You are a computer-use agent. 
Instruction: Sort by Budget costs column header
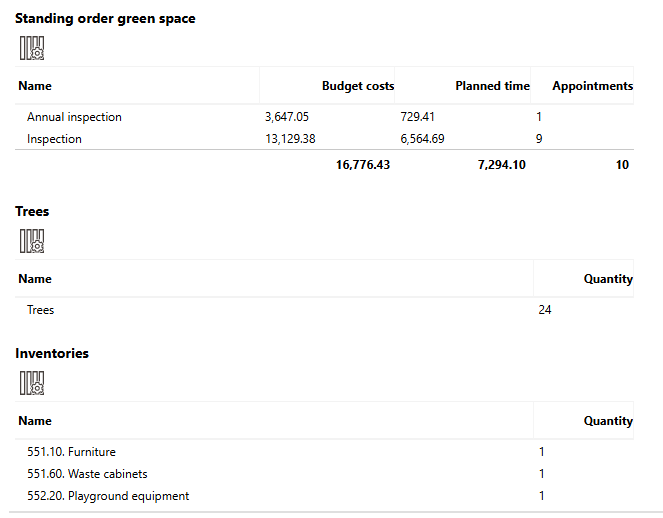tap(357, 86)
